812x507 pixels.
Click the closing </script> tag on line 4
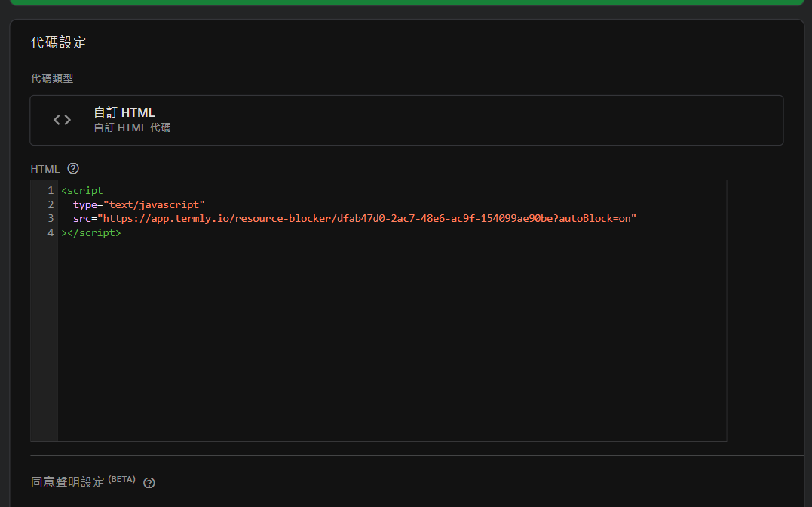click(93, 232)
